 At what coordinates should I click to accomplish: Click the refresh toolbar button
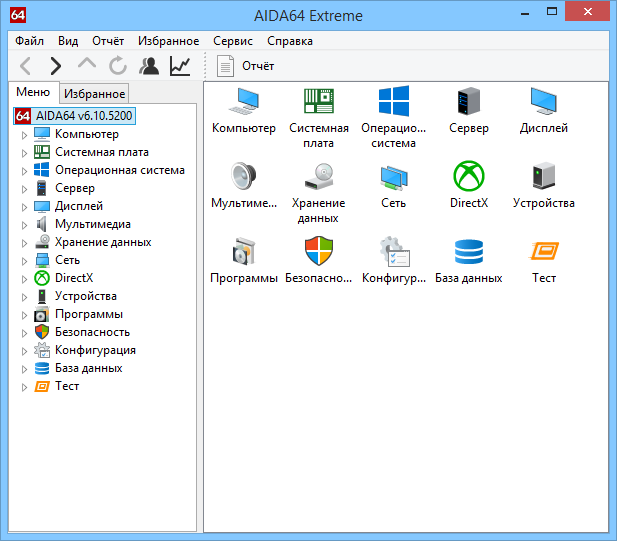click(118, 66)
